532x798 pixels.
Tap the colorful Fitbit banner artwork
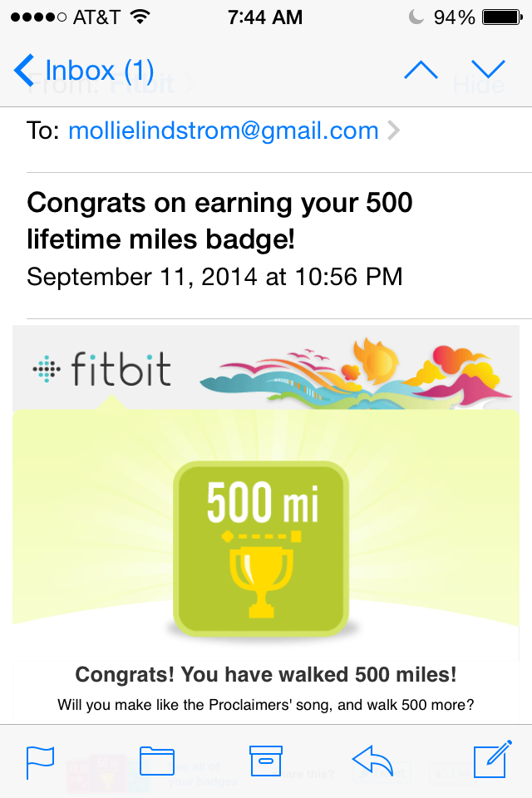357,372
